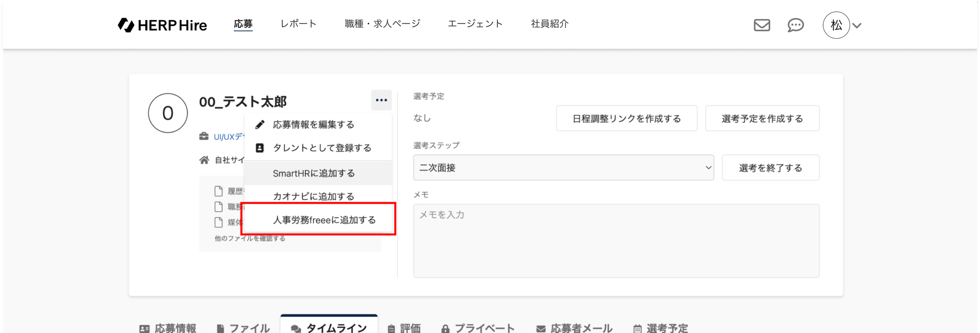Click the HERP Hire logo
The image size is (980, 333).
coord(162,25)
